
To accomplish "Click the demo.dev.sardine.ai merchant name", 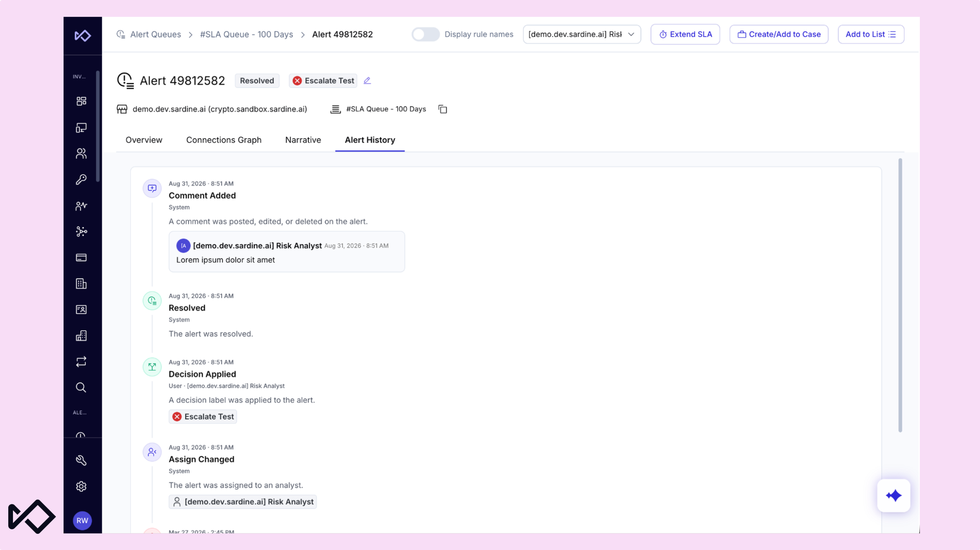I will coord(220,109).
